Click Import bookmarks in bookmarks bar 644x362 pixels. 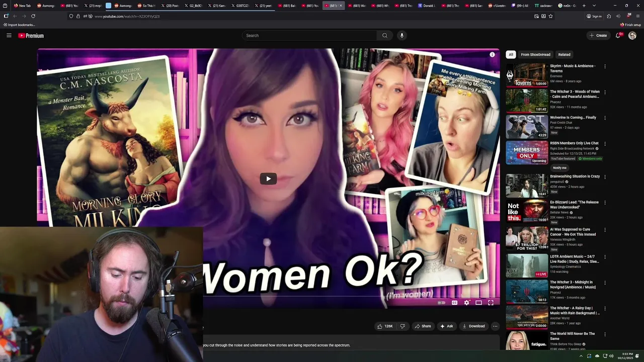coord(18,25)
